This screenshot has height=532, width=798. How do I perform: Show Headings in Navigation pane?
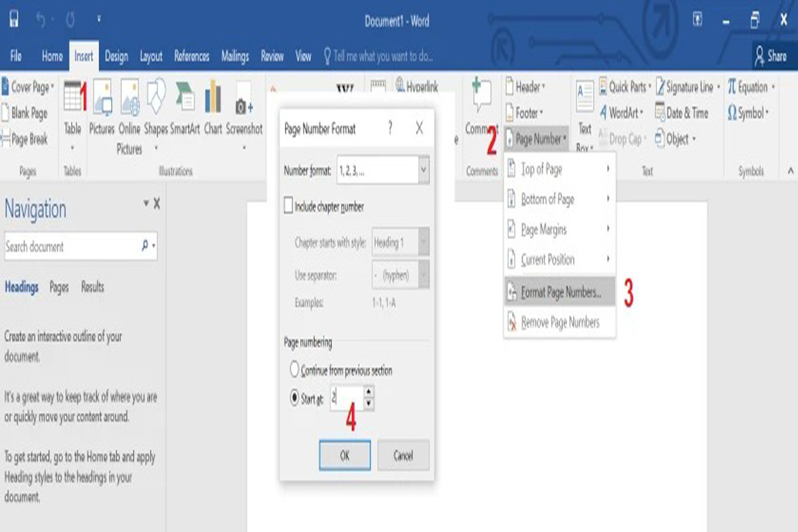pyautogui.click(x=21, y=287)
